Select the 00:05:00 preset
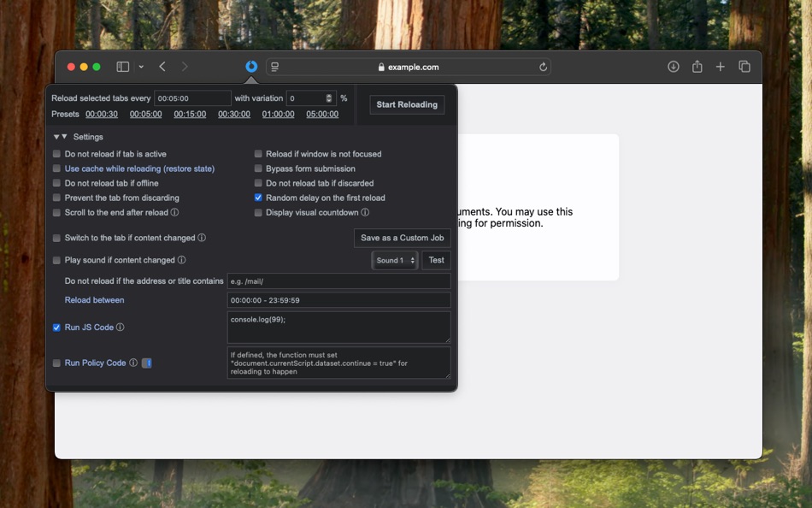 pos(145,114)
